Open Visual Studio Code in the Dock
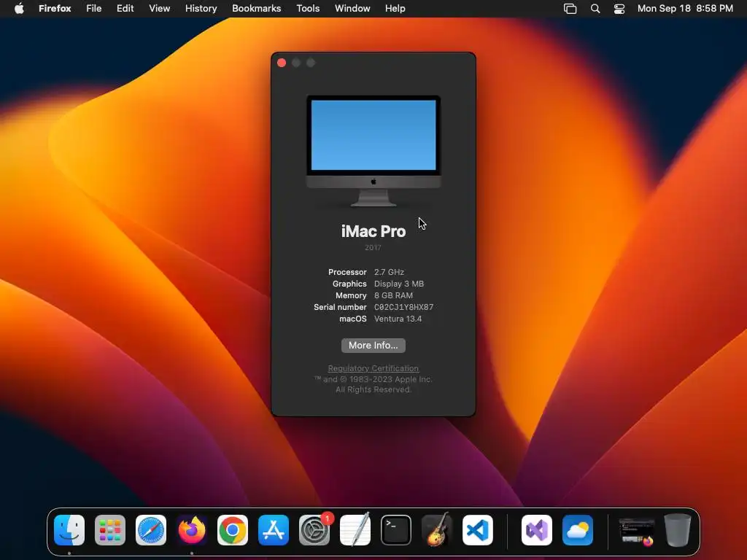Screen dimensions: 747x560 (478, 530)
